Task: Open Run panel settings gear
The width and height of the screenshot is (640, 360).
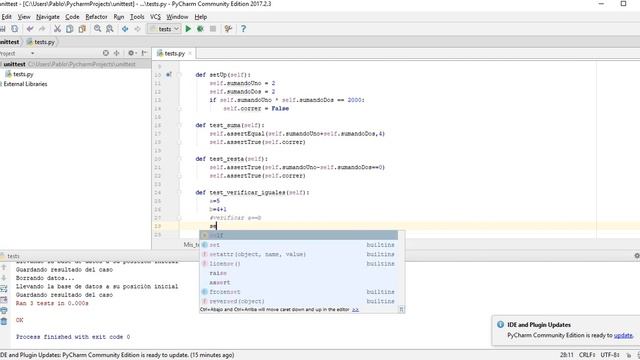Action: (637, 256)
